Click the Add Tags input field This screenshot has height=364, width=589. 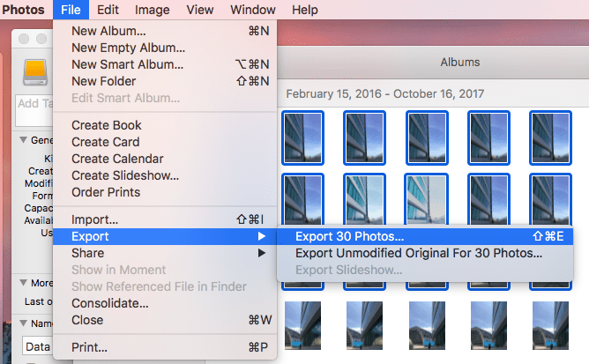pos(35,104)
